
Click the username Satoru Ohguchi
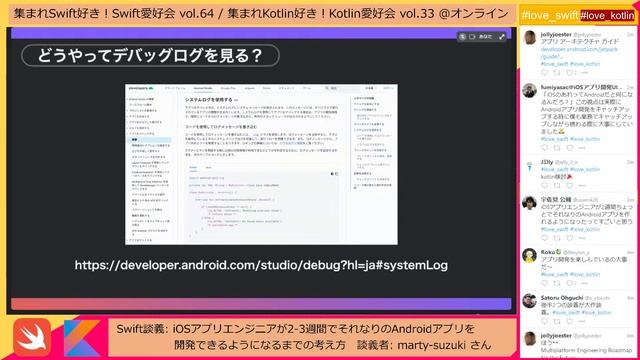[562, 298]
